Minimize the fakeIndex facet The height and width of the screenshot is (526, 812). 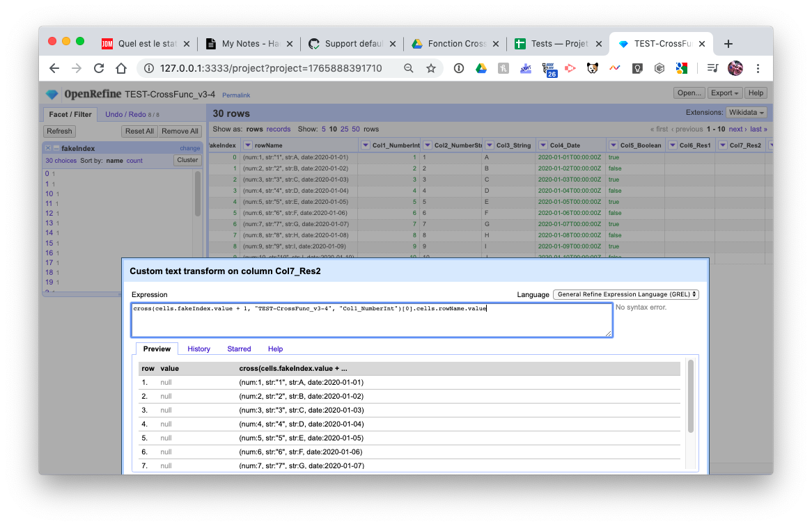coord(56,148)
